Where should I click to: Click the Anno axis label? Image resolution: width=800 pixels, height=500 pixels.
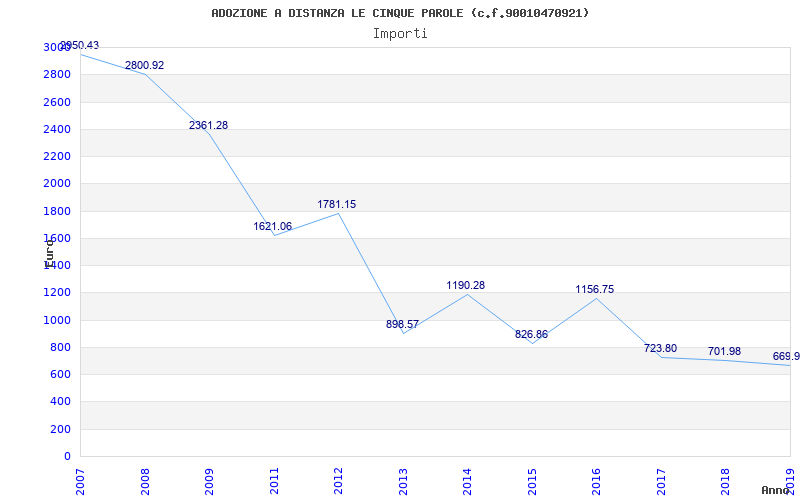(x=775, y=490)
